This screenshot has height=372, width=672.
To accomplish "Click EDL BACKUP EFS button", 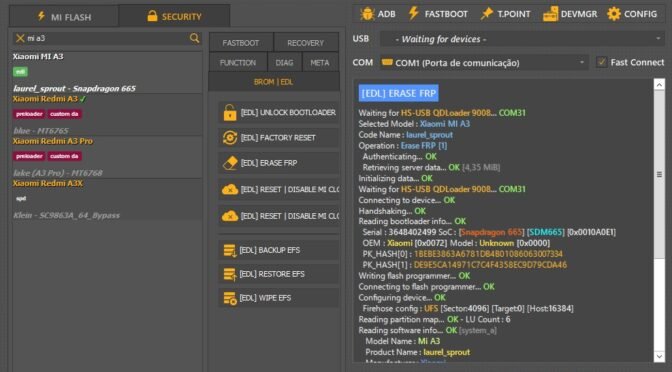I will (x=279, y=250).
